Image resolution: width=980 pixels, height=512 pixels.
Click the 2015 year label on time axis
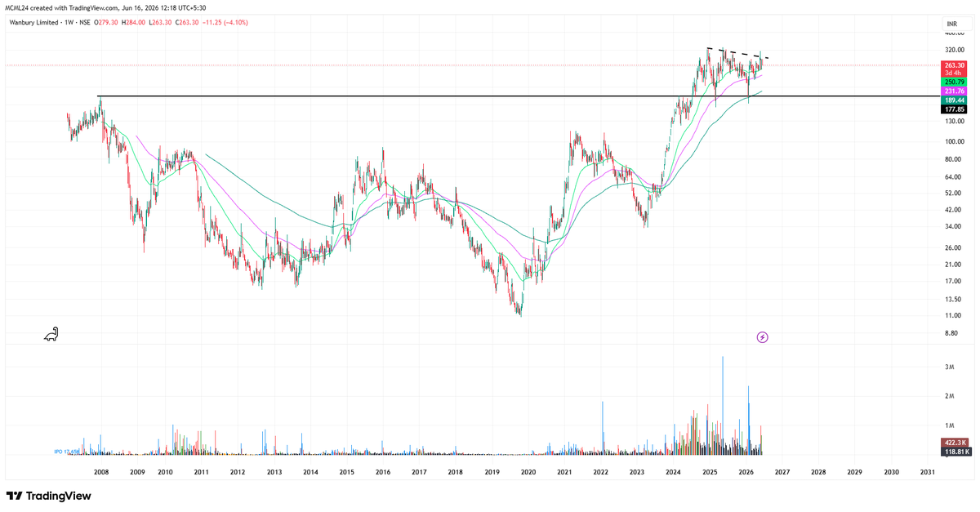[346, 472]
